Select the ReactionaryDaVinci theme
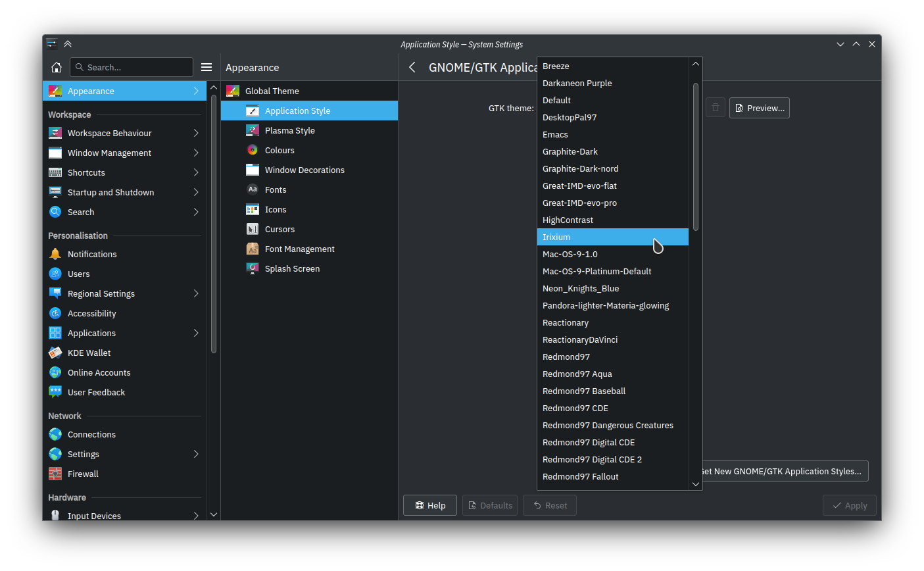 click(x=613, y=339)
